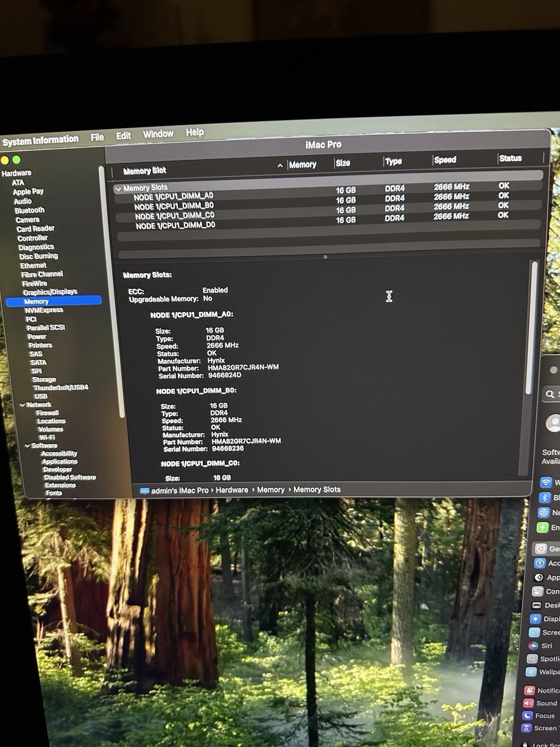Click the sort arrow in Memory Slot header
560x747 pixels.
point(280,166)
